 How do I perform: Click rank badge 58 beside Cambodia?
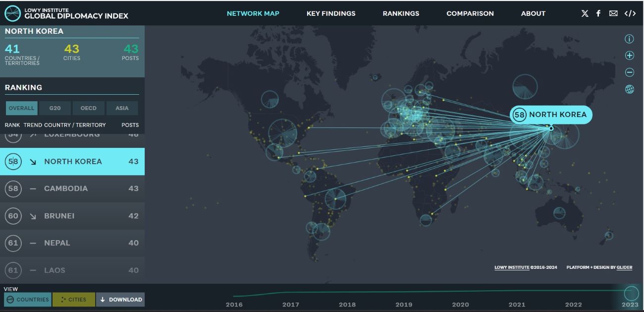pyautogui.click(x=13, y=188)
